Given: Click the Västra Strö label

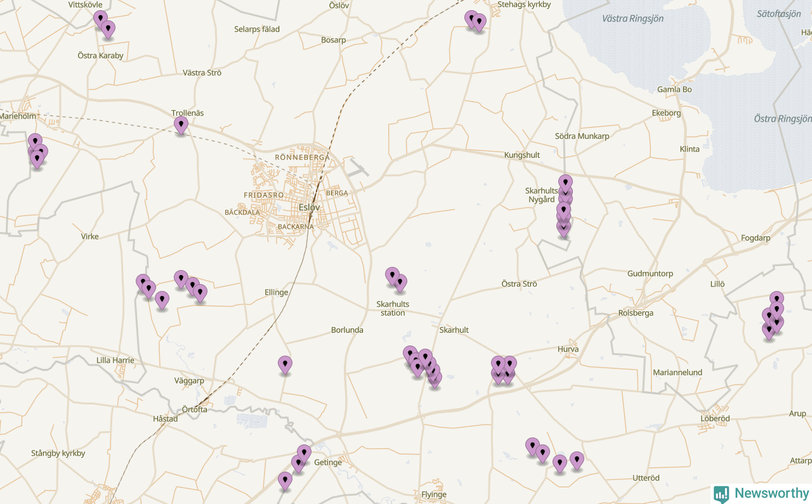Looking at the screenshot, I should pyautogui.click(x=202, y=72).
